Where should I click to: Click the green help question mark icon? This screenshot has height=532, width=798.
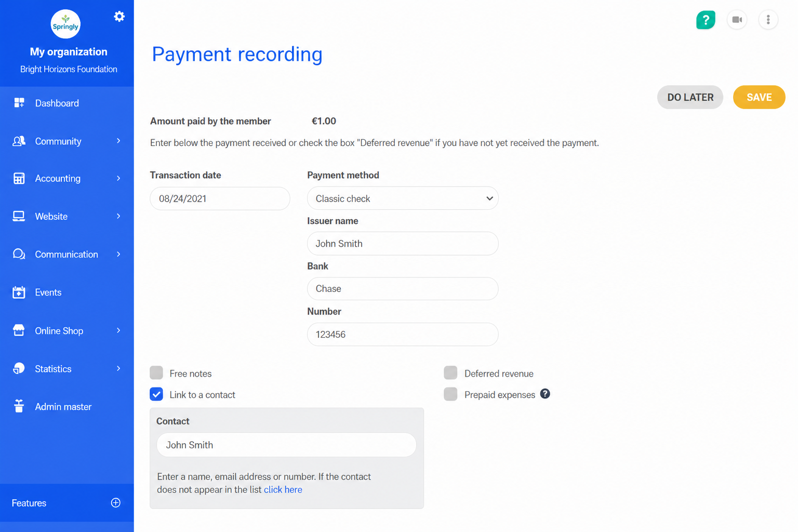click(706, 20)
